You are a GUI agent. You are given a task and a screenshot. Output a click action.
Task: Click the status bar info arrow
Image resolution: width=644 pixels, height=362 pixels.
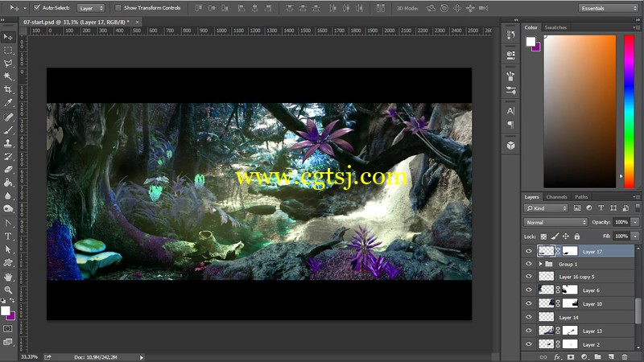point(142,357)
